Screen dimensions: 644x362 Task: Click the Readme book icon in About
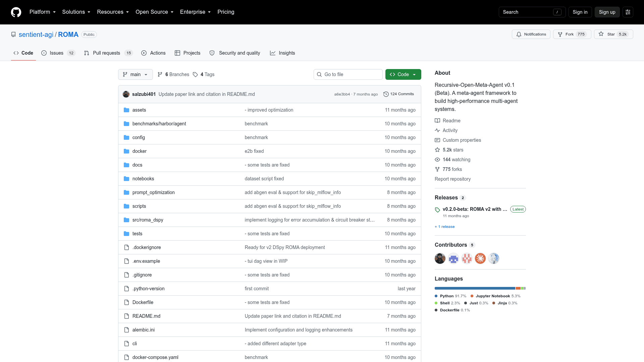437,121
